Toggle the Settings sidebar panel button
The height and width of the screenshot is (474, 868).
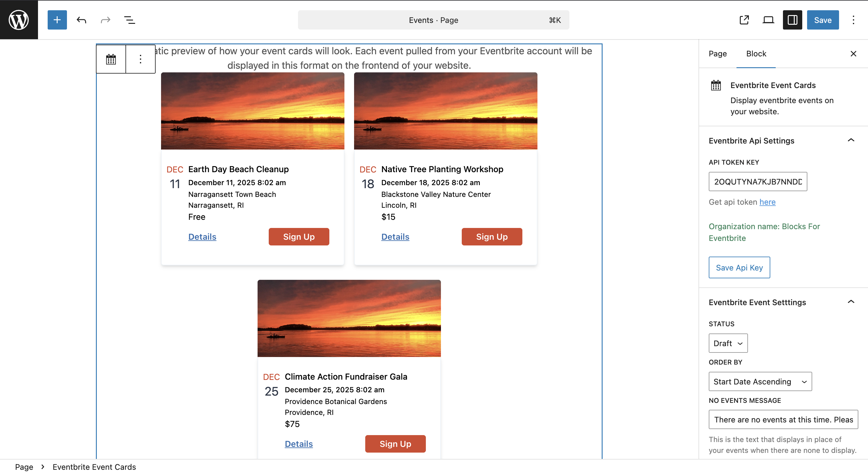792,20
